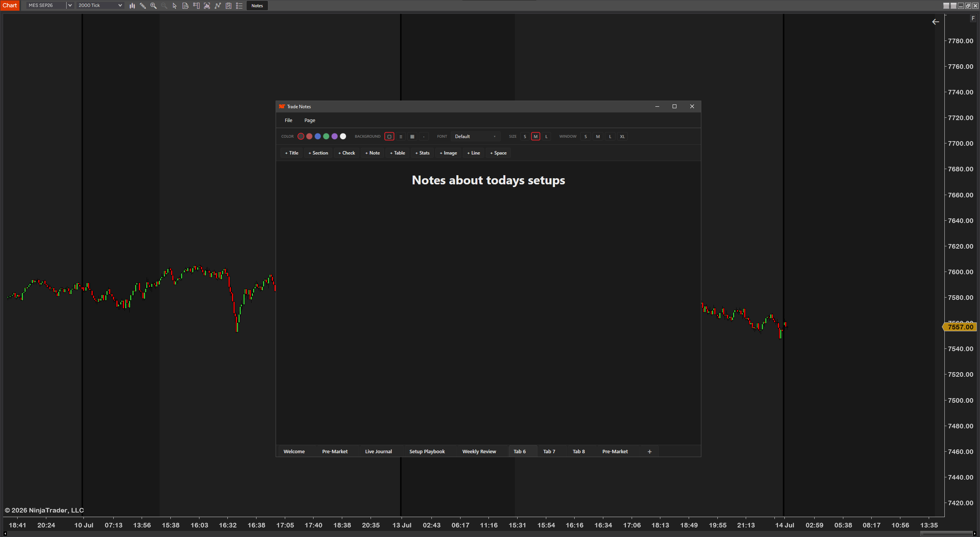Click the chart window restore icon

point(968,5)
